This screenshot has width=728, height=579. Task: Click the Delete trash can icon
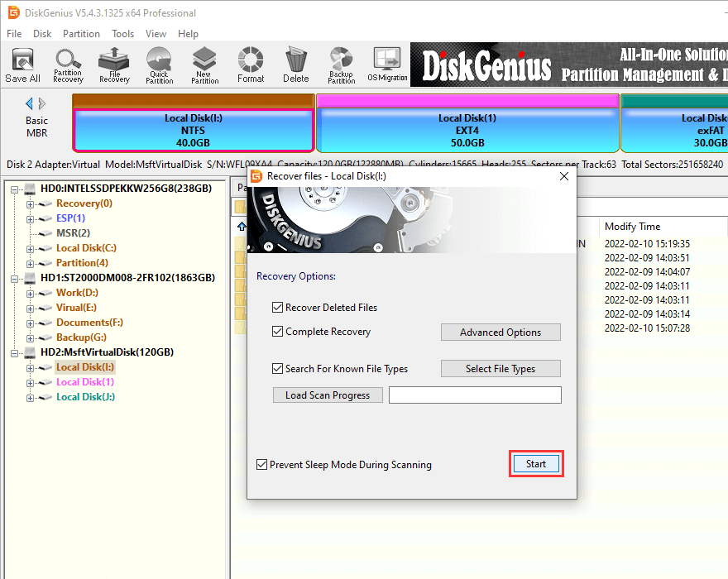(x=295, y=65)
